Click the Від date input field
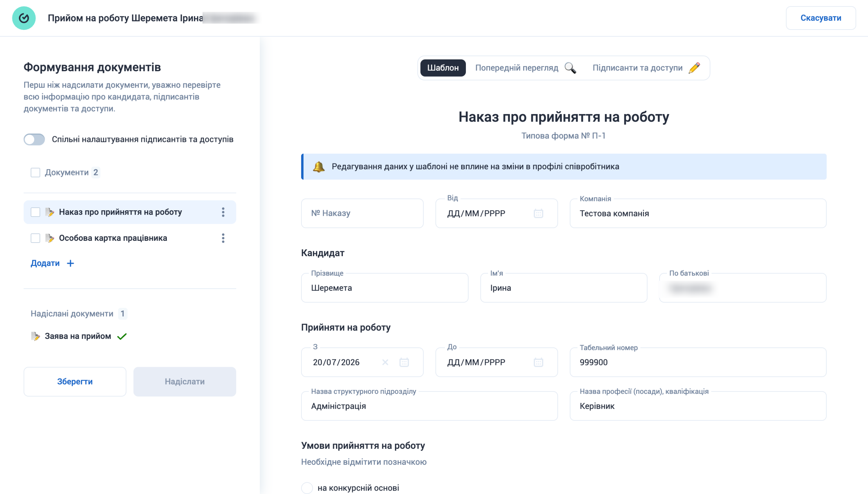The image size is (868, 494). [496, 213]
